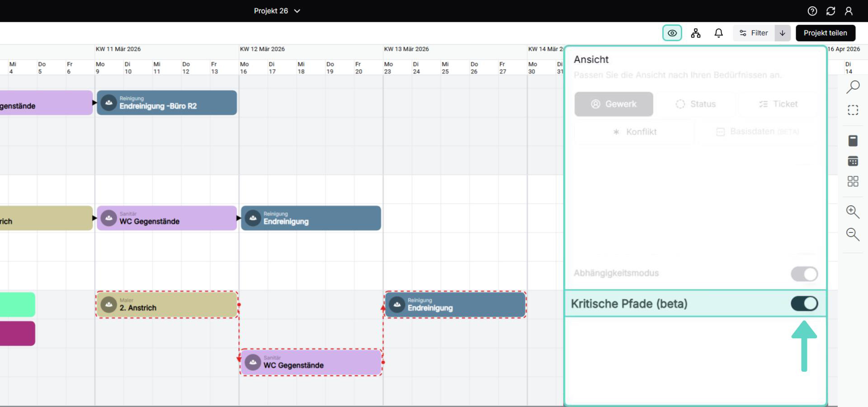Open the grid layout icon in sidebar
The image size is (868, 407).
[853, 181]
